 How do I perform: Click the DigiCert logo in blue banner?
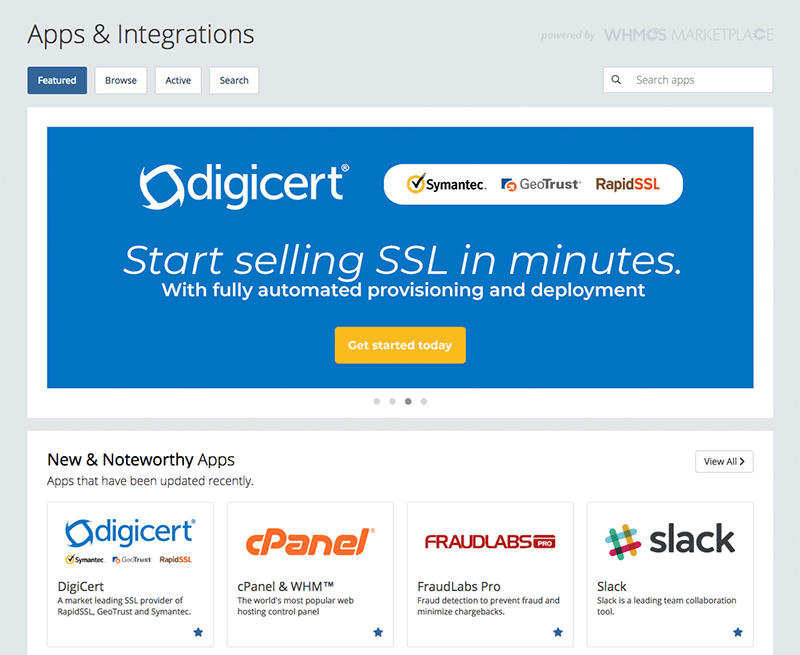(x=244, y=186)
